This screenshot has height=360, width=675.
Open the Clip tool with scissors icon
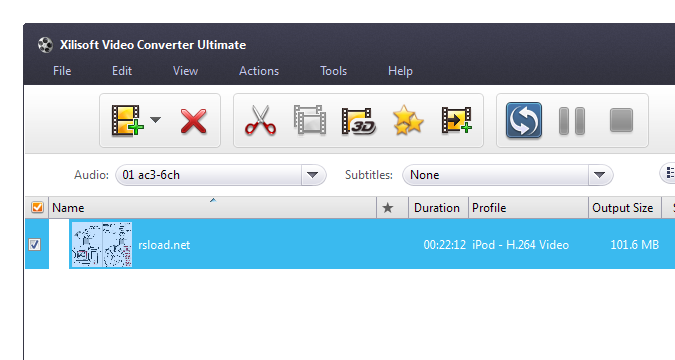click(x=260, y=121)
